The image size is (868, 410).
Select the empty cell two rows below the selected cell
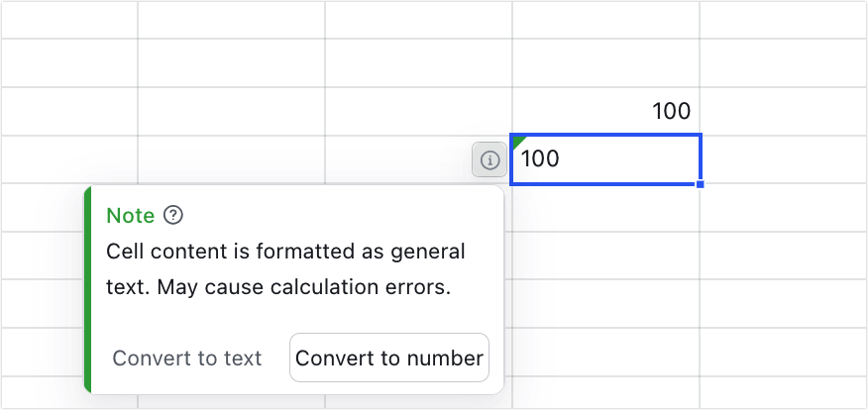[605, 255]
